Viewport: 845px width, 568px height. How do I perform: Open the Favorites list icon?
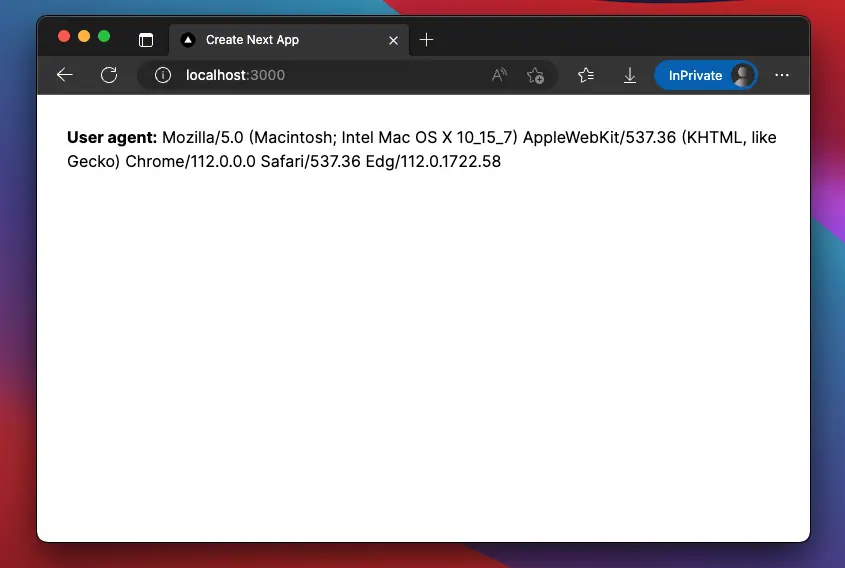(x=586, y=75)
